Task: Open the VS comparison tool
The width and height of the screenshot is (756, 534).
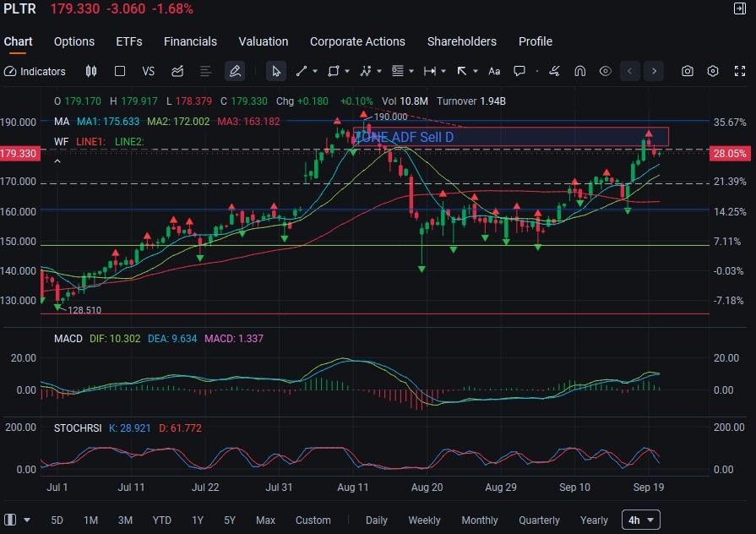Action: pos(149,71)
